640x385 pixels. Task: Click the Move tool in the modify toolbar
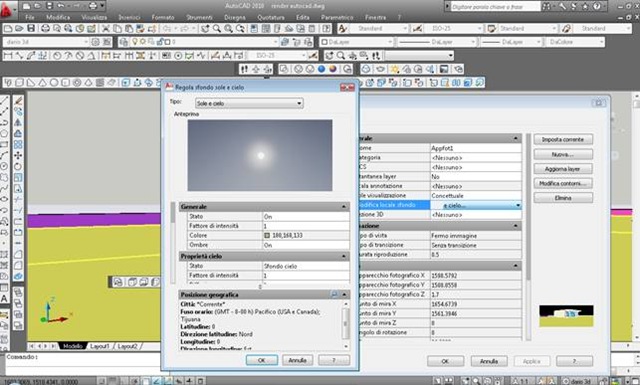(x=18, y=156)
